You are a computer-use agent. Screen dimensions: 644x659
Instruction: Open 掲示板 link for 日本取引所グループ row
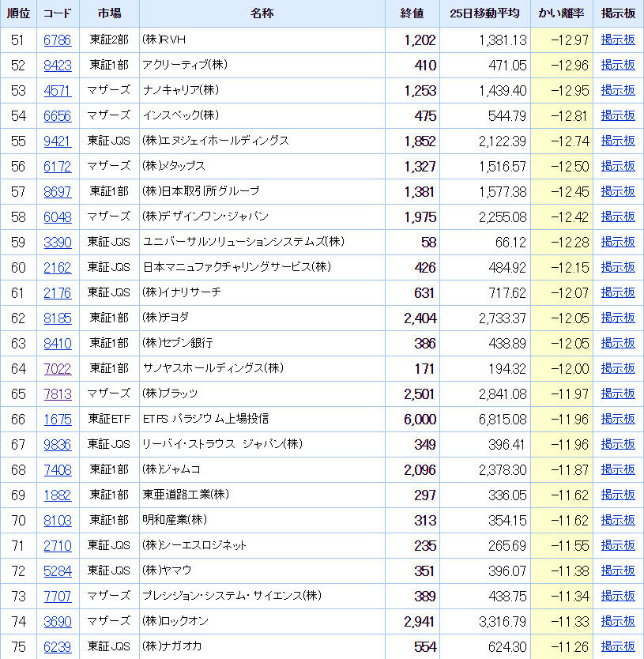(618, 192)
